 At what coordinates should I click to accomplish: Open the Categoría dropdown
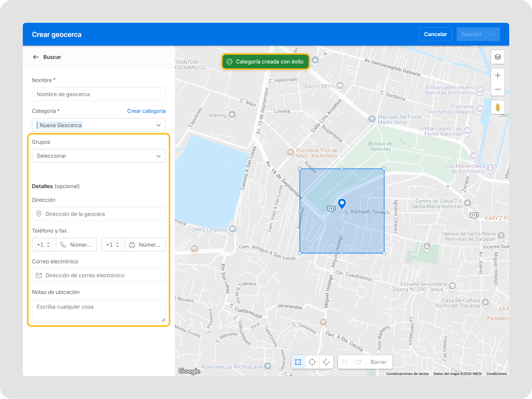[x=158, y=125]
